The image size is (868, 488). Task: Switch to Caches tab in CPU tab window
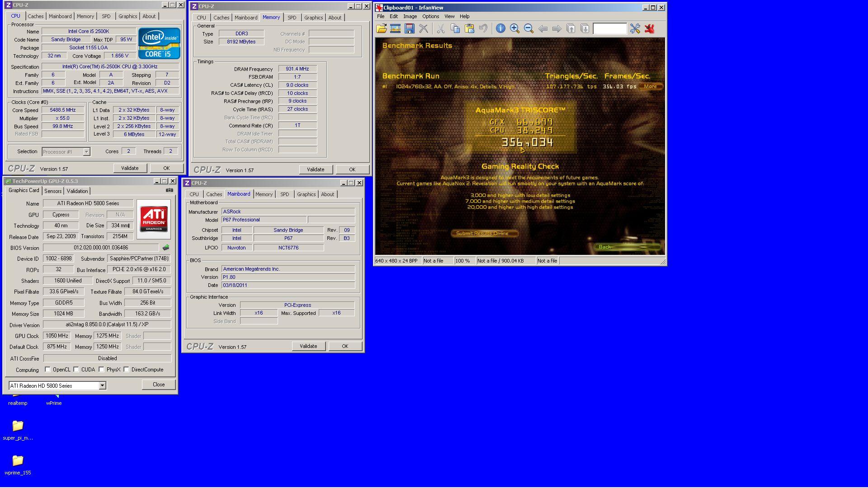36,16
